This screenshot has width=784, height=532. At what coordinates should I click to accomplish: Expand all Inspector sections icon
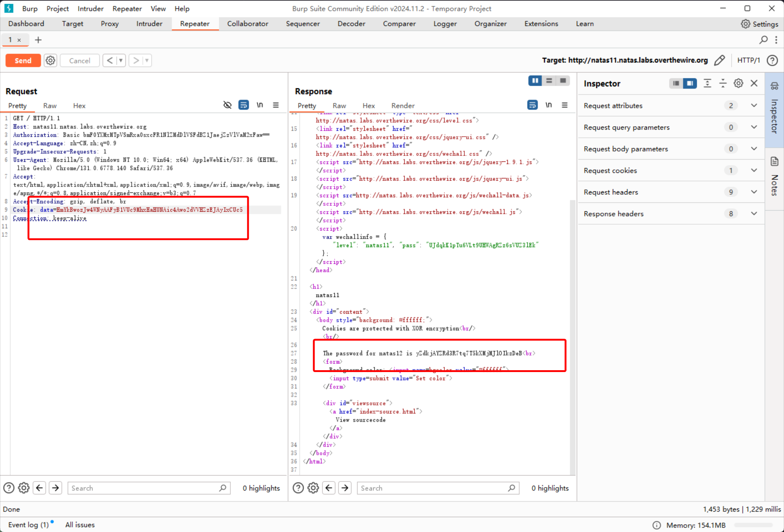pyautogui.click(x=707, y=83)
